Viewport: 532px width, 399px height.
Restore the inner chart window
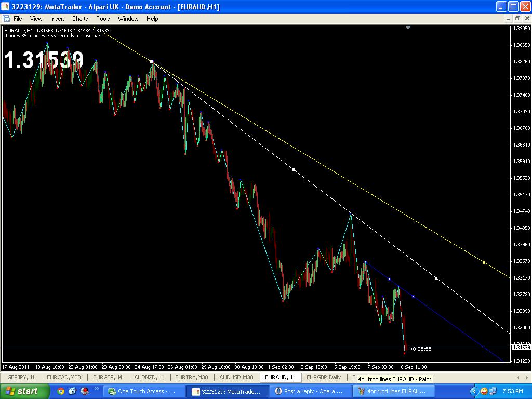point(517,19)
